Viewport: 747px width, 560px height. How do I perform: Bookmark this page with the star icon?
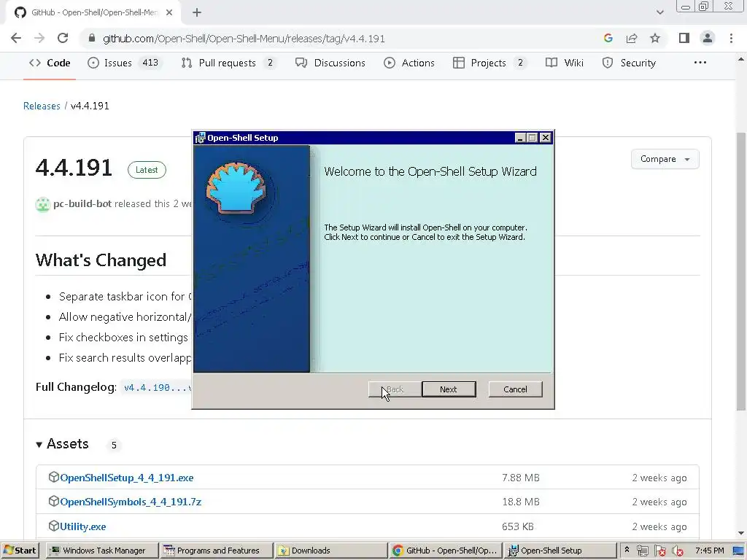point(655,38)
